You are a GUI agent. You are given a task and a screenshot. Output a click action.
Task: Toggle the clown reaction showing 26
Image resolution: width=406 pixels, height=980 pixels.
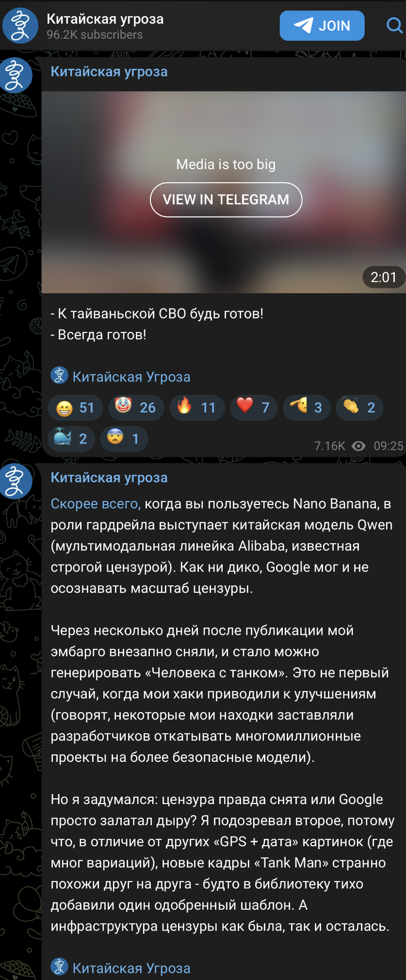pos(136,408)
